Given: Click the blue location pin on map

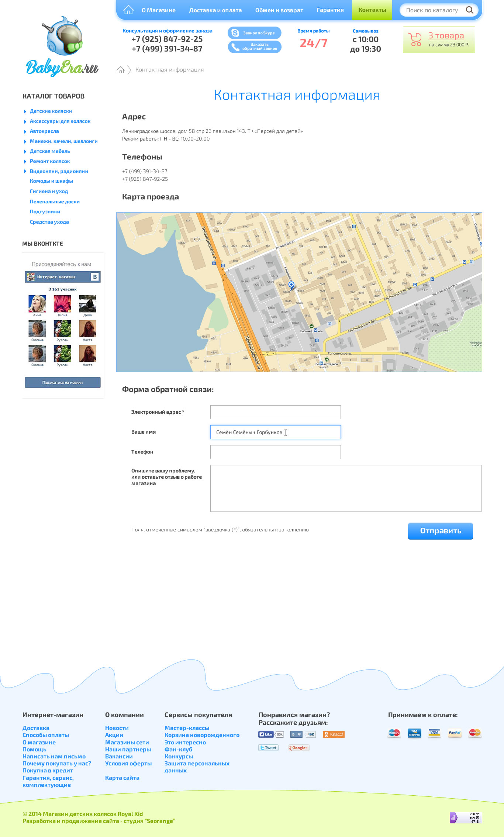Looking at the screenshot, I should (291, 285).
